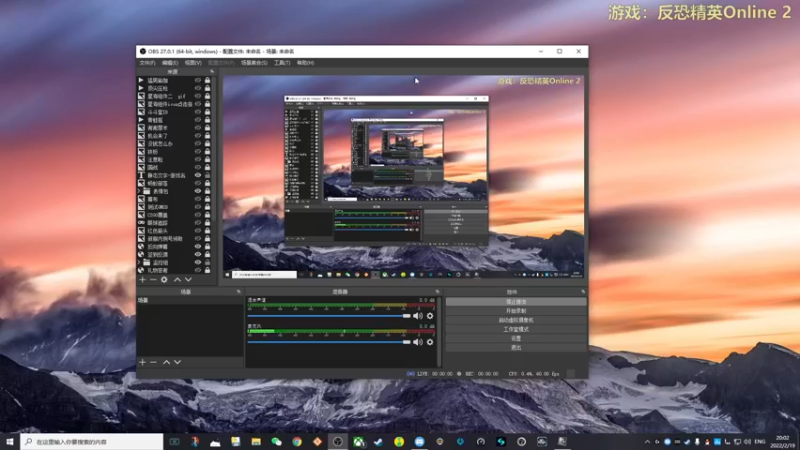This screenshot has height=450, width=800.
Task: Toggle lock on 红色箭头 source
Action: (208, 231)
